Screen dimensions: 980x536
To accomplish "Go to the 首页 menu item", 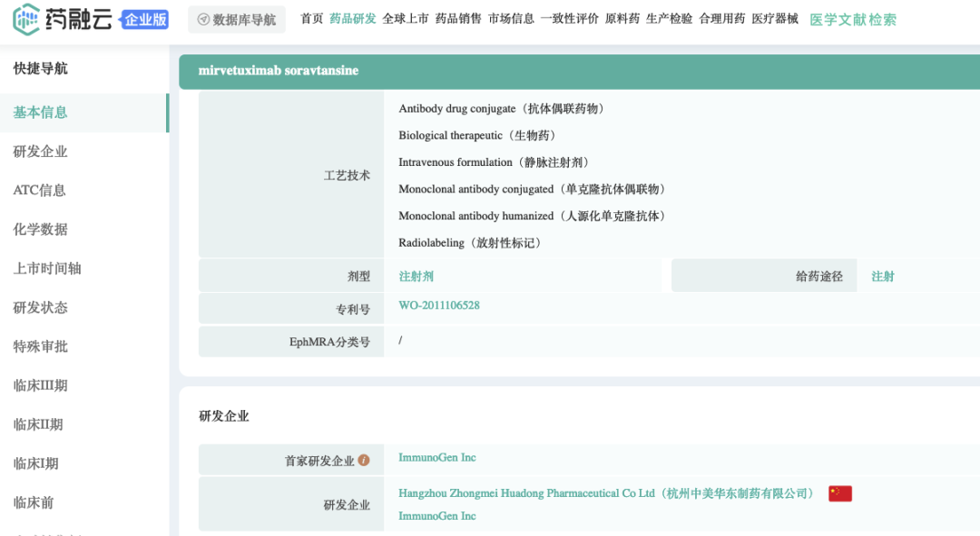I will (311, 18).
